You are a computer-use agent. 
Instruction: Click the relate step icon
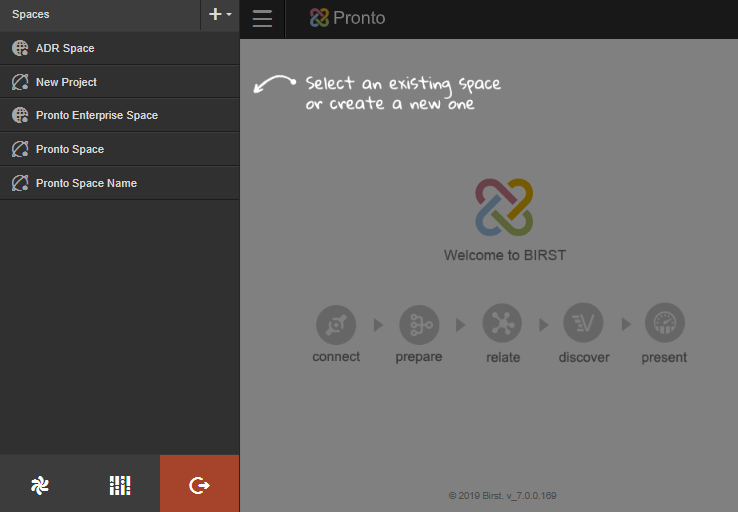(x=502, y=323)
